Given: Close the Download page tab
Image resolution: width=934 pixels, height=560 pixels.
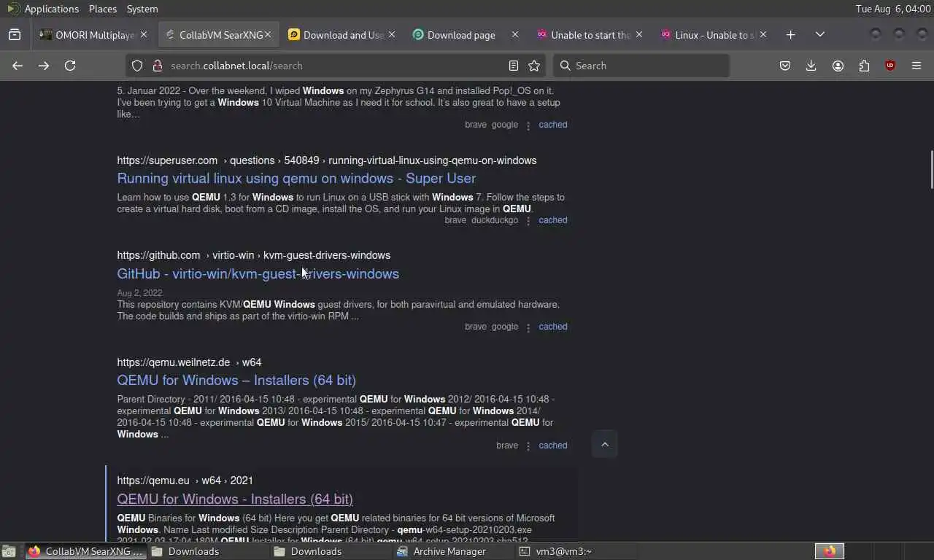Looking at the screenshot, I should tap(515, 34).
